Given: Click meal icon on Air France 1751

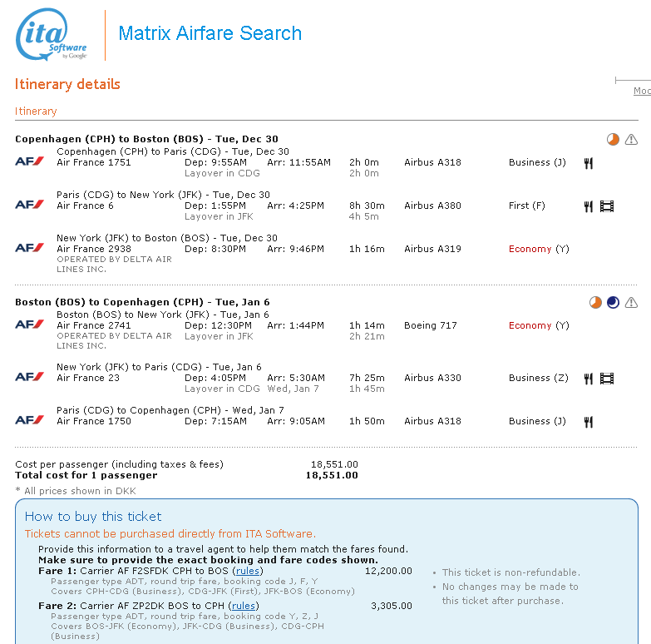Looking at the screenshot, I should pyautogui.click(x=589, y=163).
